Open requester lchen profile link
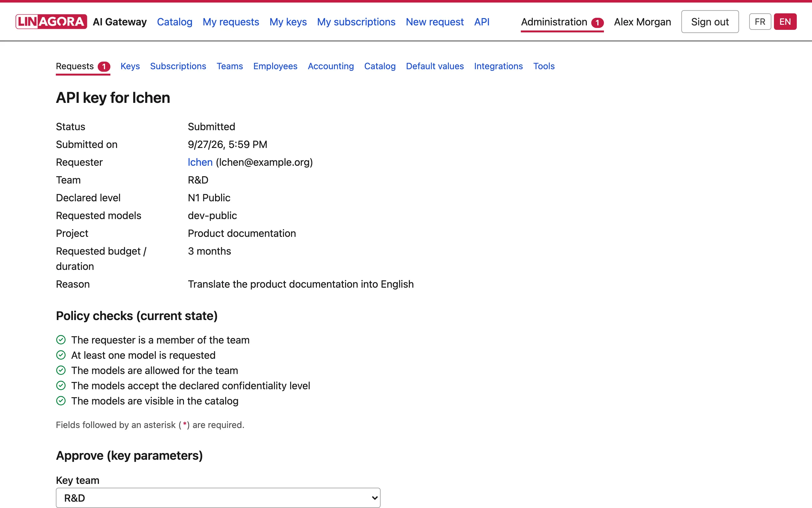The height and width of the screenshot is (508, 812). [x=200, y=162]
